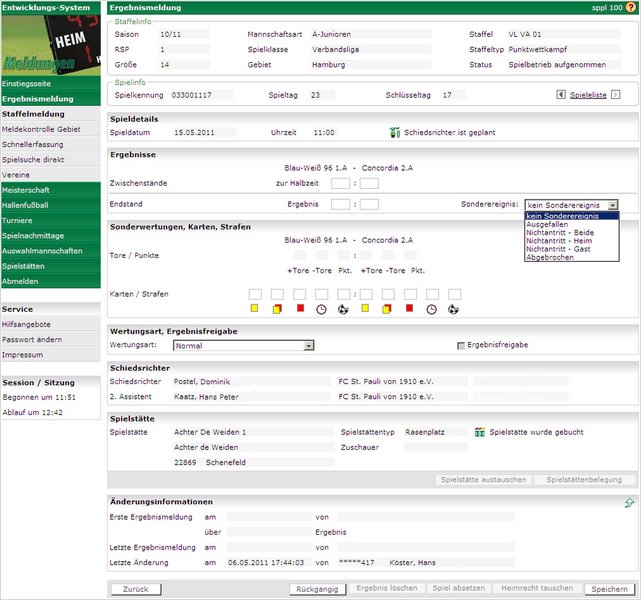641x600 pixels.
Task: Click the home team time penalty clock icon
Action: [x=321, y=309]
